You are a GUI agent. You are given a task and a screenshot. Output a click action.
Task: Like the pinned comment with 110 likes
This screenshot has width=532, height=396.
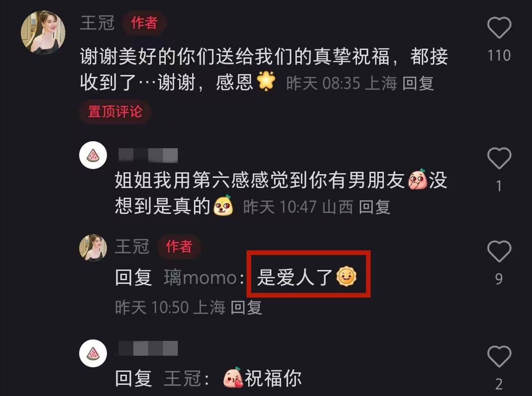coord(499,27)
